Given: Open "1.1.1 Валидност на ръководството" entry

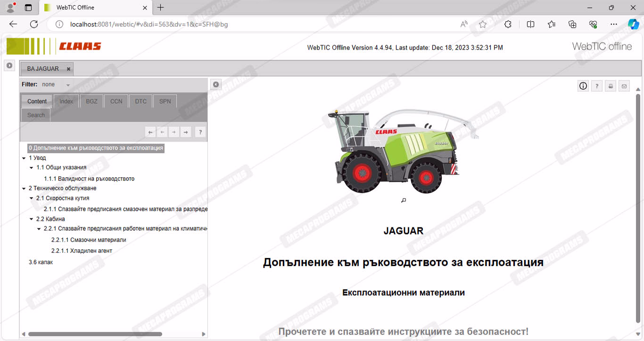Looking at the screenshot, I should click(x=89, y=179).
